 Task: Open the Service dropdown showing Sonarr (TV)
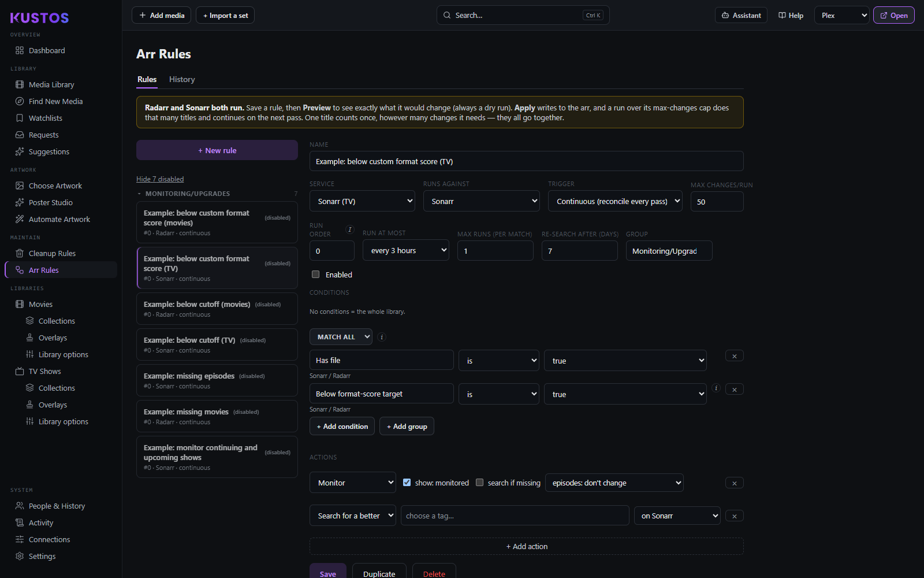coord(362,201)
